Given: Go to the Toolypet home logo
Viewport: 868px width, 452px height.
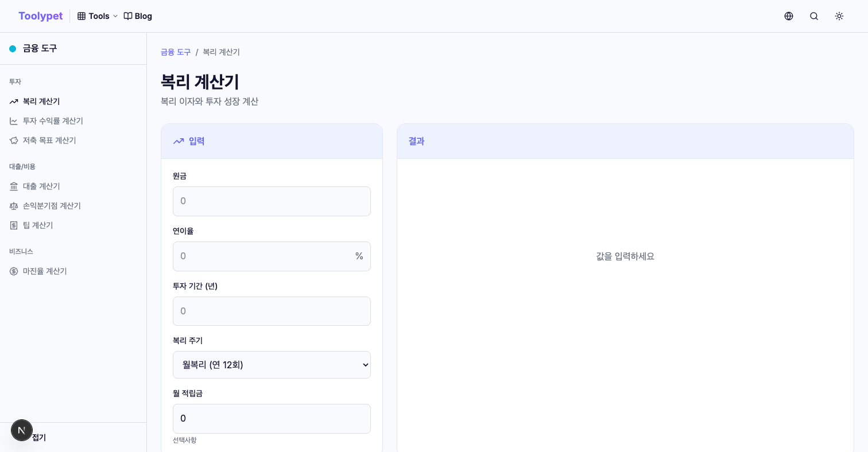Looking at the screenshot, I should coord(40,16).
